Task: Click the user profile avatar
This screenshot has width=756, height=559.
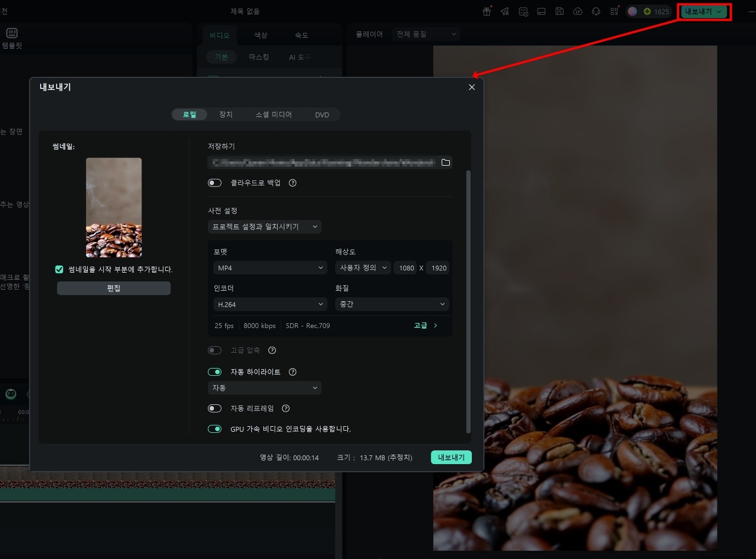Action: [633, 12]
